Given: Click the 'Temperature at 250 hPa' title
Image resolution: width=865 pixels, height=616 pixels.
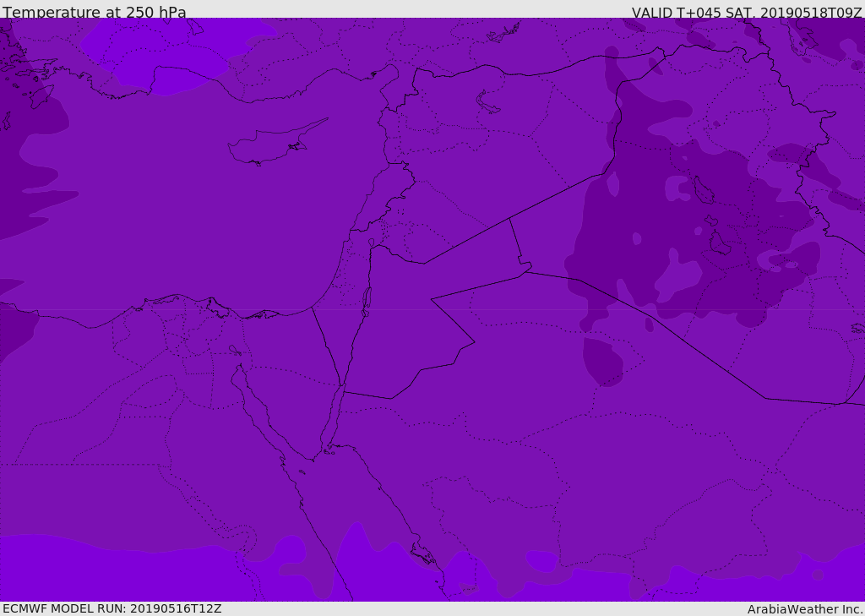Looking at the screenshot, I should (x=95, y=12).
